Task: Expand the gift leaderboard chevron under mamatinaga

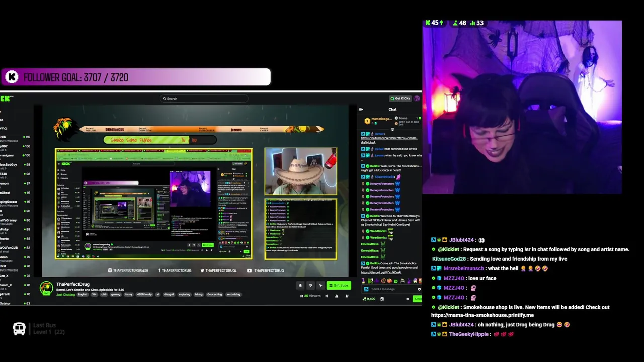Action: [392, 129]
